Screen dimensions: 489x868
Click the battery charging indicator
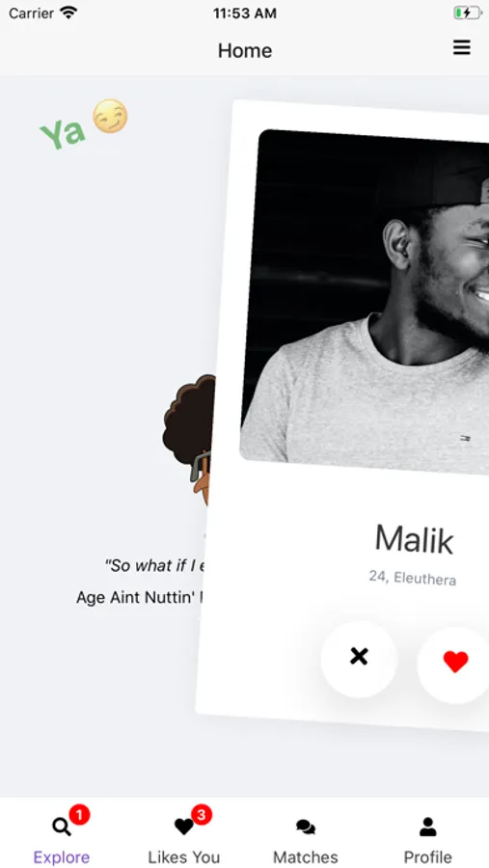(467, 13)
